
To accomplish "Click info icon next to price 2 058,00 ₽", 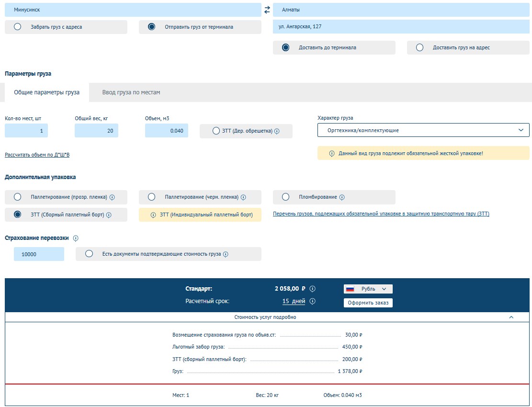I will 312,289.
